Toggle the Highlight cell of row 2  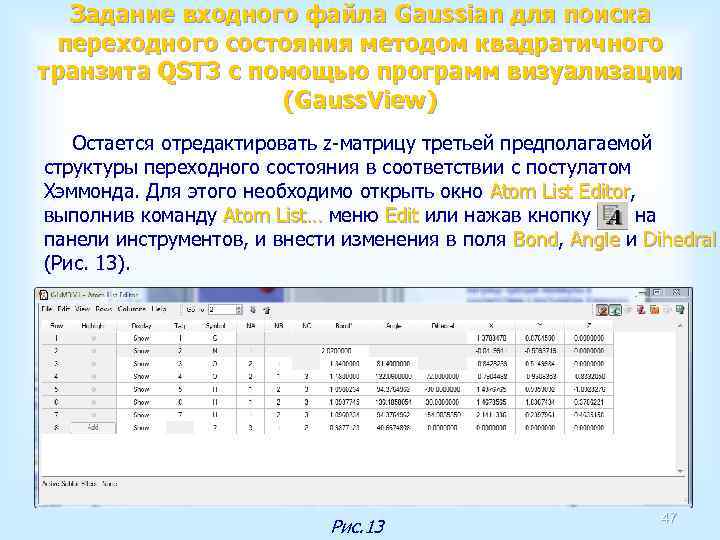pyautogui.click(x=93, y=351)
